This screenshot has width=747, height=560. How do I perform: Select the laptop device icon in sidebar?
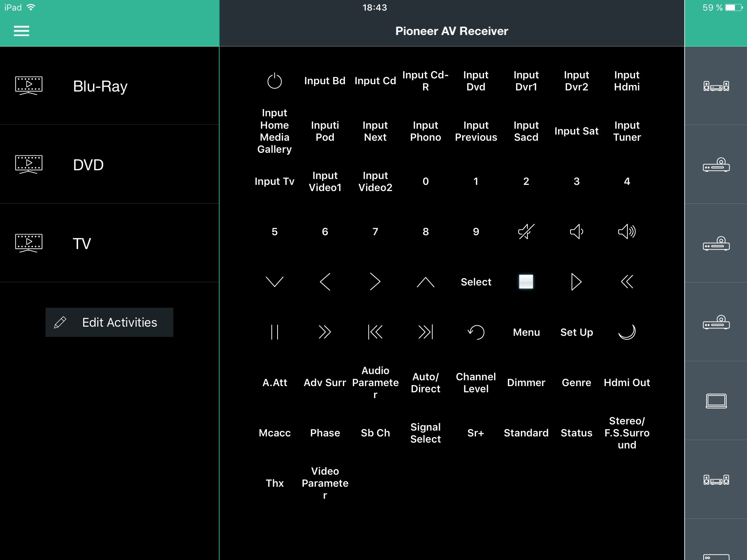tap(716, 401)
